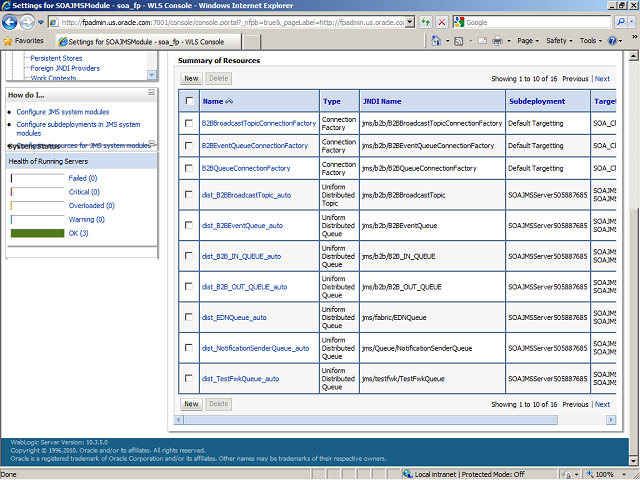The image size is (640, 480).
Task: Open Foreign JNDI Providers tree node
Action: (x=64, y=68)
